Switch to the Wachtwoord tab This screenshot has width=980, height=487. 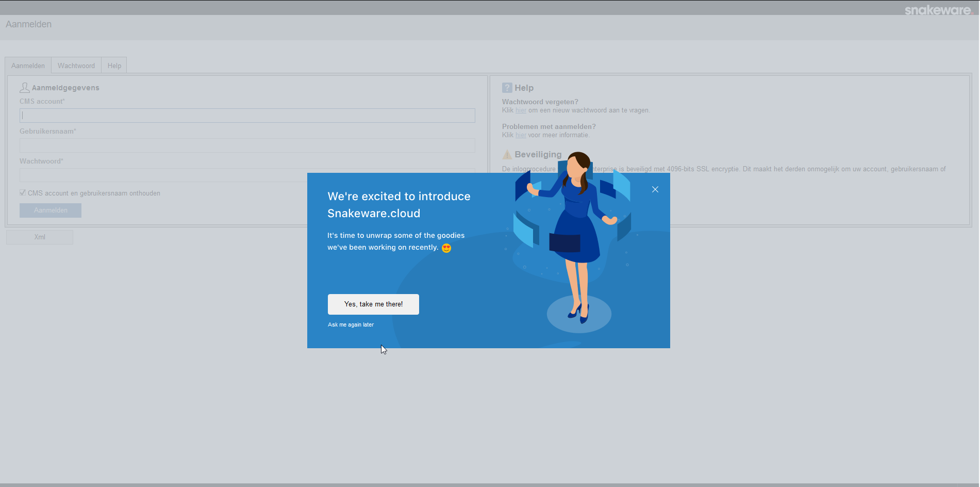click(x=76, y=66)
